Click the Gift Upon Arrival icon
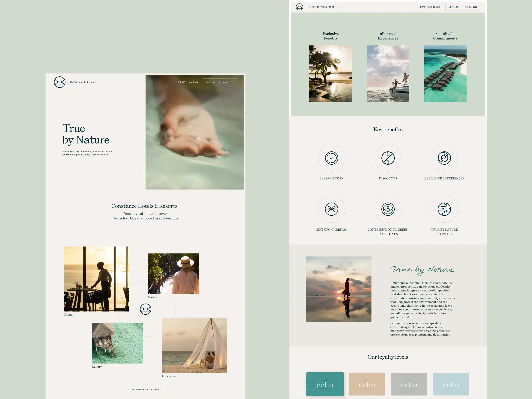Viewport: 532px width, 399px height. pyautogui.click(x=331, y=209)
